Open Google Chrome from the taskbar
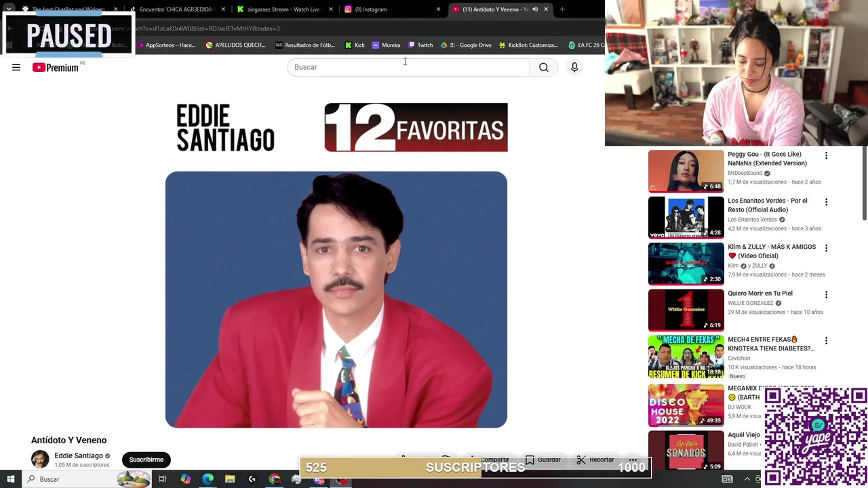Image resolution: width=868 pixels, height=488 pixels. coord(275,479)
